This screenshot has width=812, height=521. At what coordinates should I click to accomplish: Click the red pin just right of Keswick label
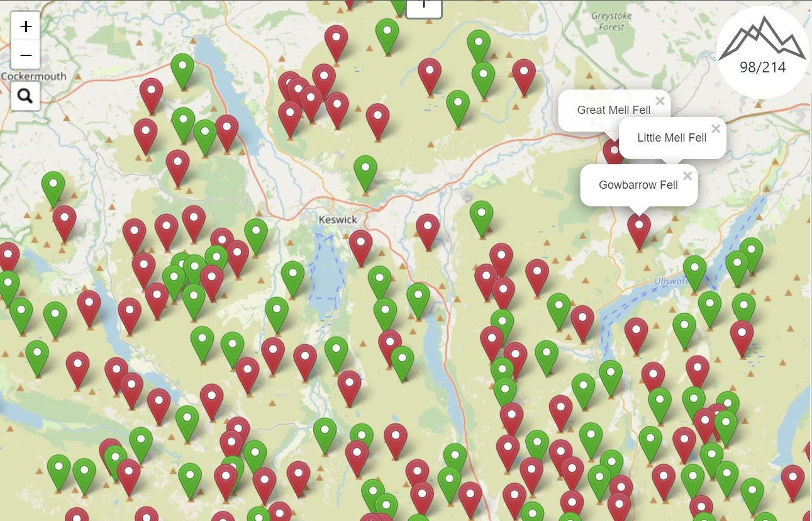pyautogui.click(x=361, y=244)
